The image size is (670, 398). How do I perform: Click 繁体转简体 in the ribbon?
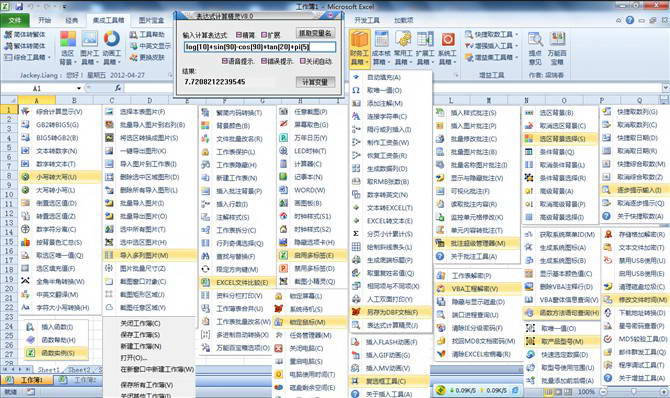click(26, 46)
